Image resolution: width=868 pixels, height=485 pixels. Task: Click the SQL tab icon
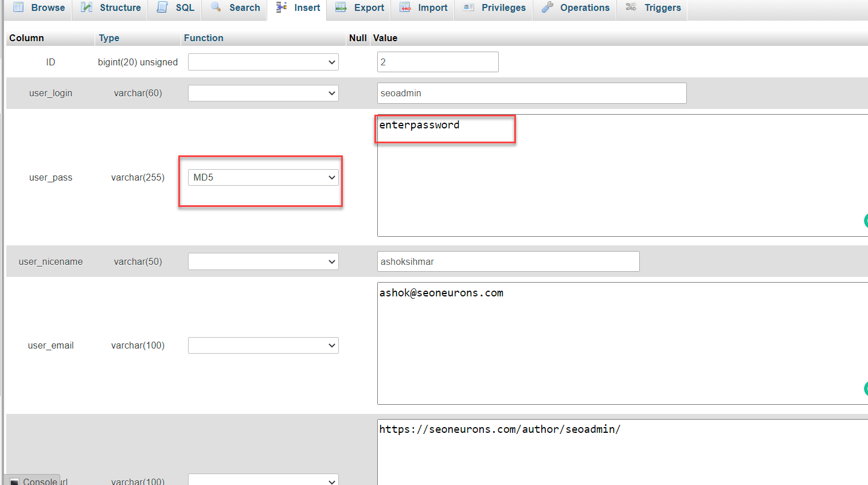(162, 7)
